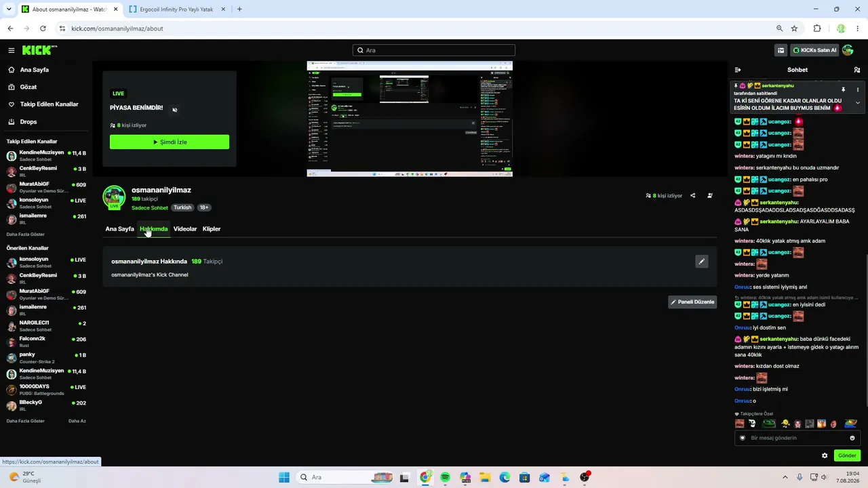868x488 pixels.
Task: Click the shield icon in message box
Action: 743,438
